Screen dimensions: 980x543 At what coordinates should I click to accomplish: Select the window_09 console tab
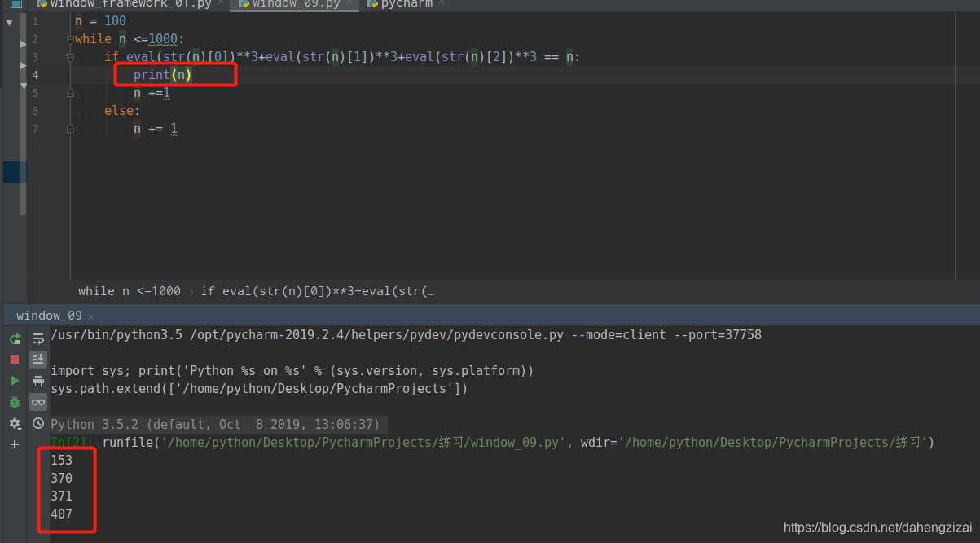pyautogui.click(x=49, y=316)
